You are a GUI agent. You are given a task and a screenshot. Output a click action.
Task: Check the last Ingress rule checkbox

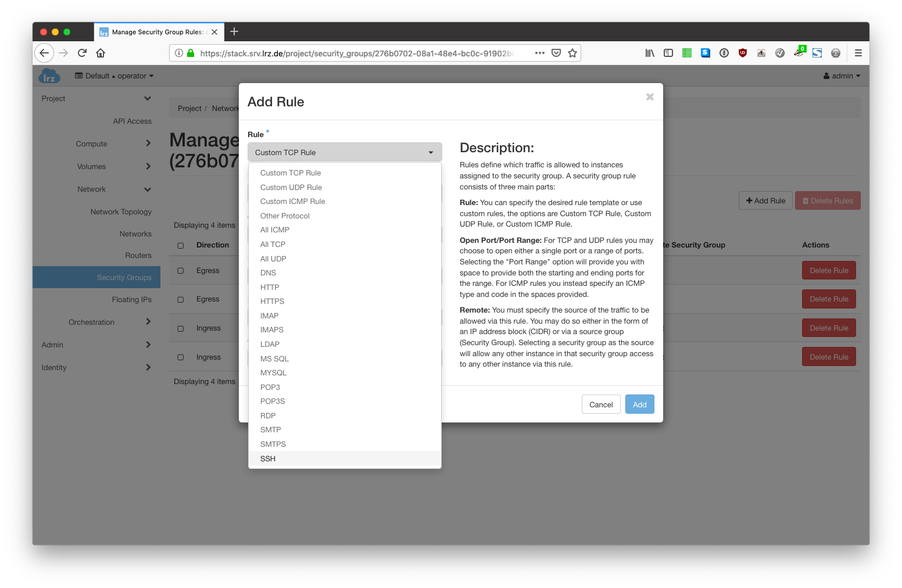click(x=181, y=357)
